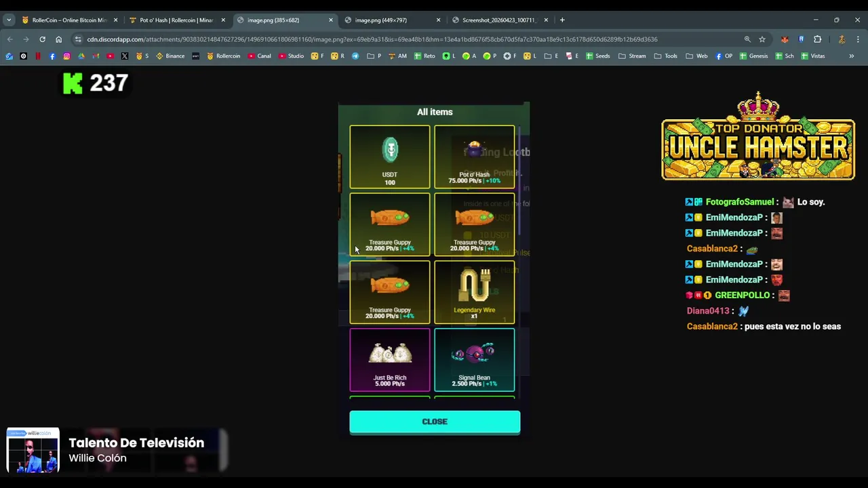Click GREENPOLLO chat username
The image size is (868, 488).
(x=743, y=296)
